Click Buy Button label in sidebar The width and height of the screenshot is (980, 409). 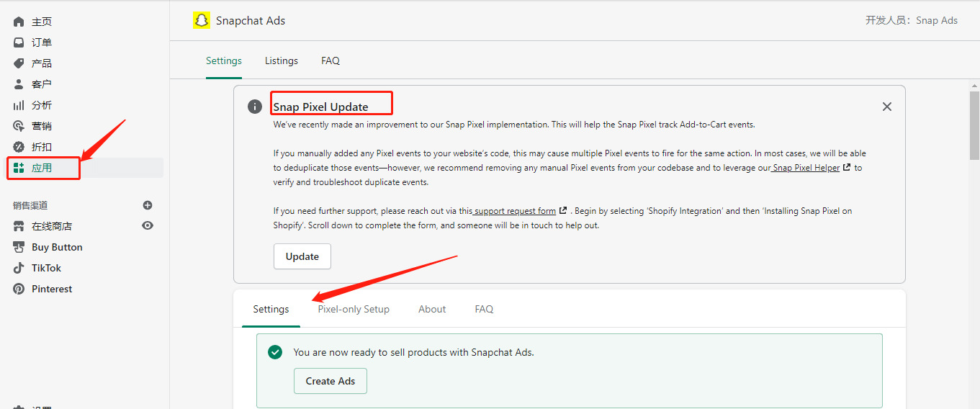pyautogui.click(x=57, y=247)
